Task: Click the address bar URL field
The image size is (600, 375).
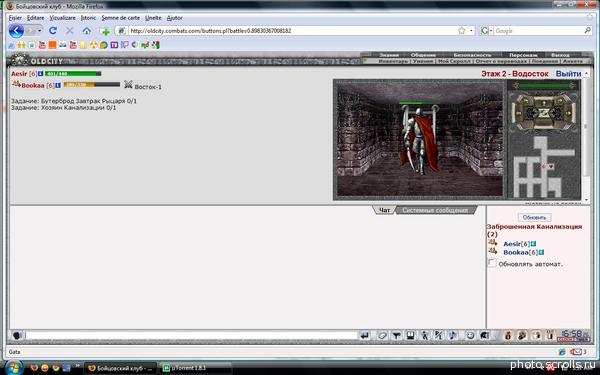Action: point(293,31)
